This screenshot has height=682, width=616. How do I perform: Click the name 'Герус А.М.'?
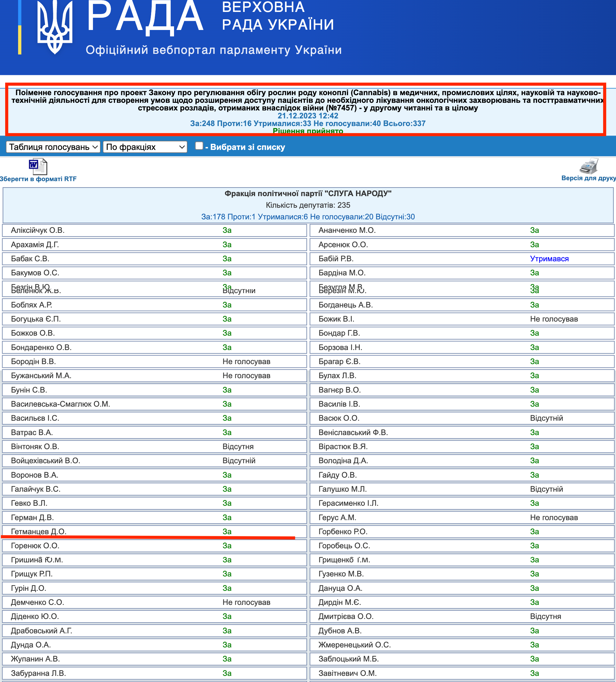(x=337, y=518)
